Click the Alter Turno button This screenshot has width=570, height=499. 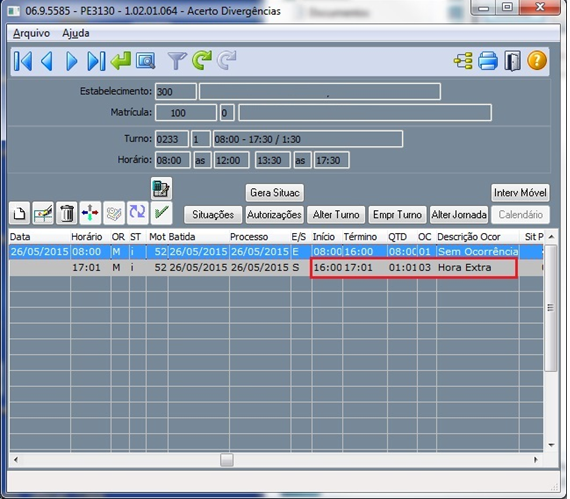pyautogui.click(x=336, y=215)
